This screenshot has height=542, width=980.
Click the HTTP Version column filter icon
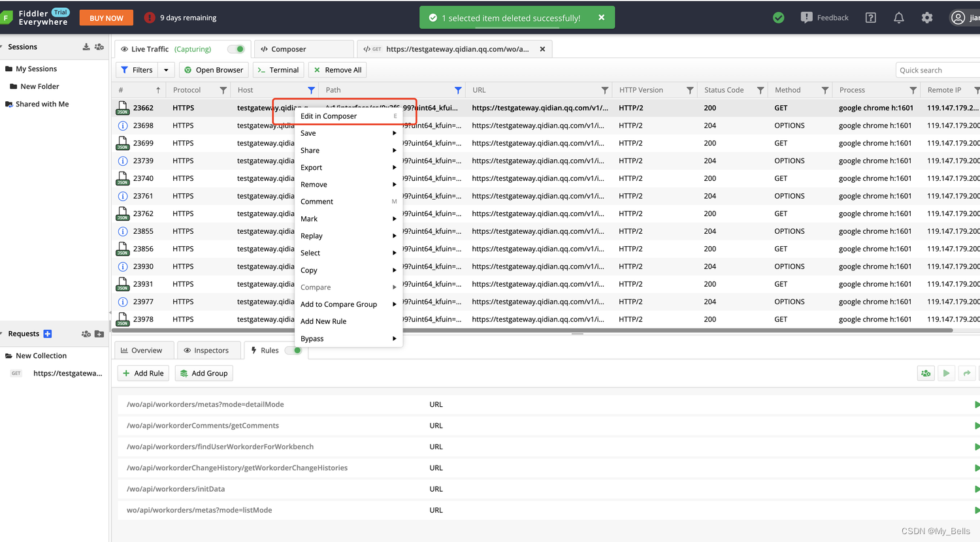click(690, 90)
